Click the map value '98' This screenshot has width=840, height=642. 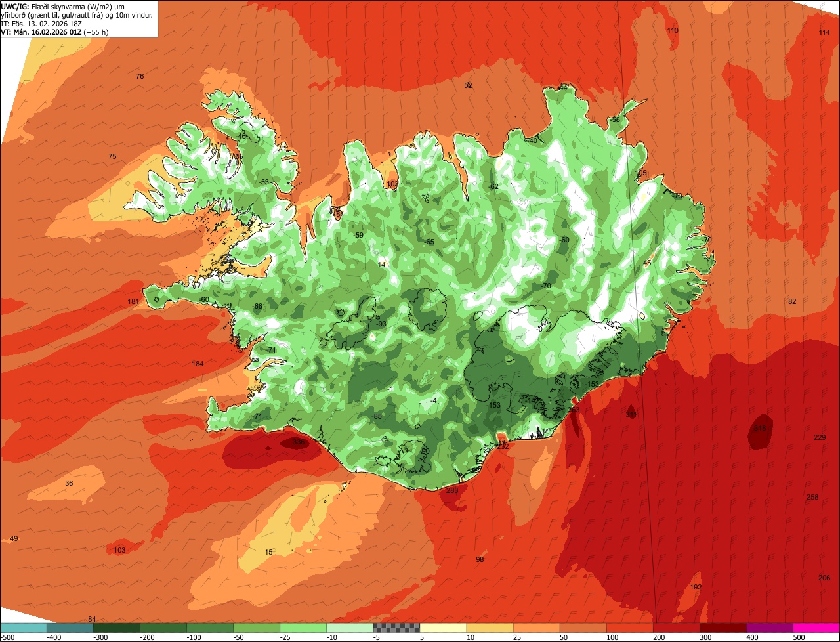(x=480, y=559)
